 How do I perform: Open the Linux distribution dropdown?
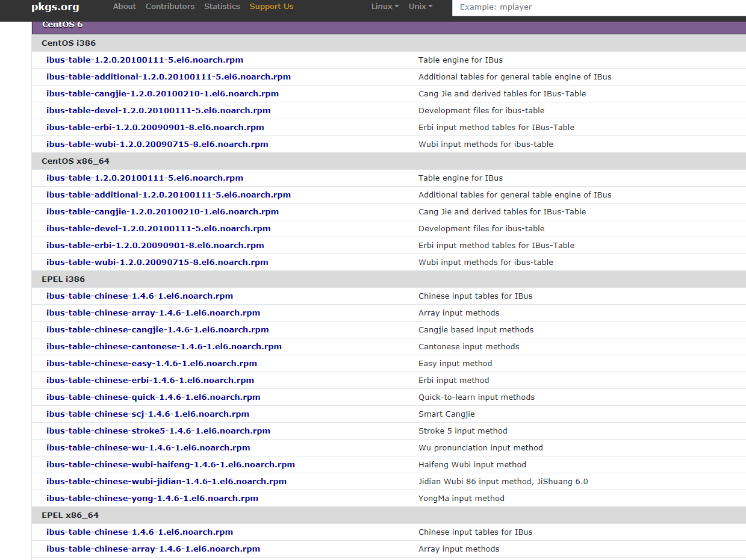point(384,7)
